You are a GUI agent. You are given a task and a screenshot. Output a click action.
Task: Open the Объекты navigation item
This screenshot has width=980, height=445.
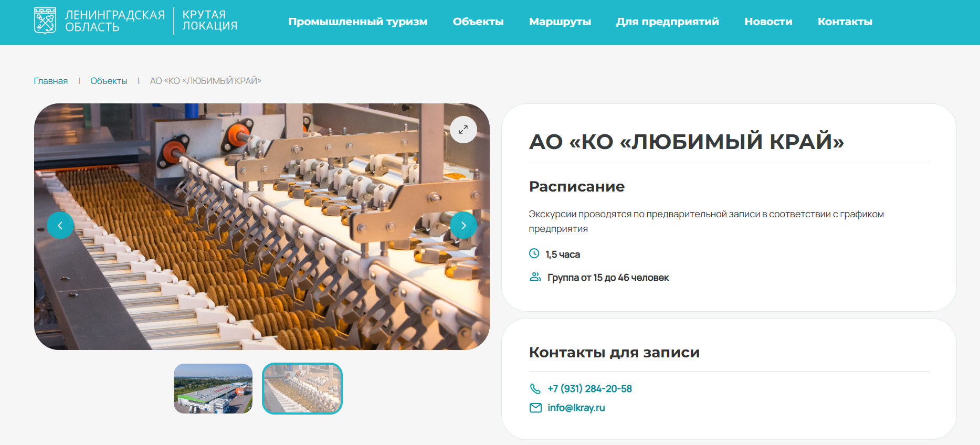(478, 22)
